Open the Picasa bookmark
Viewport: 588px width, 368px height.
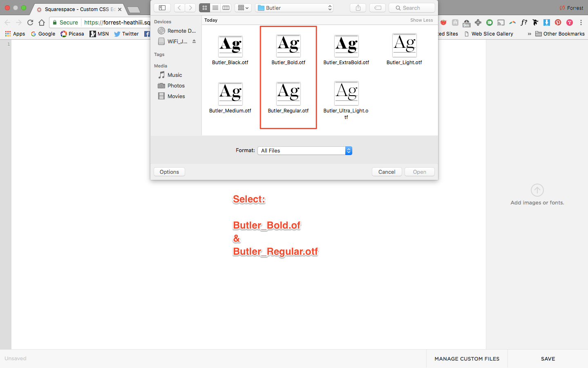[72, 34]
